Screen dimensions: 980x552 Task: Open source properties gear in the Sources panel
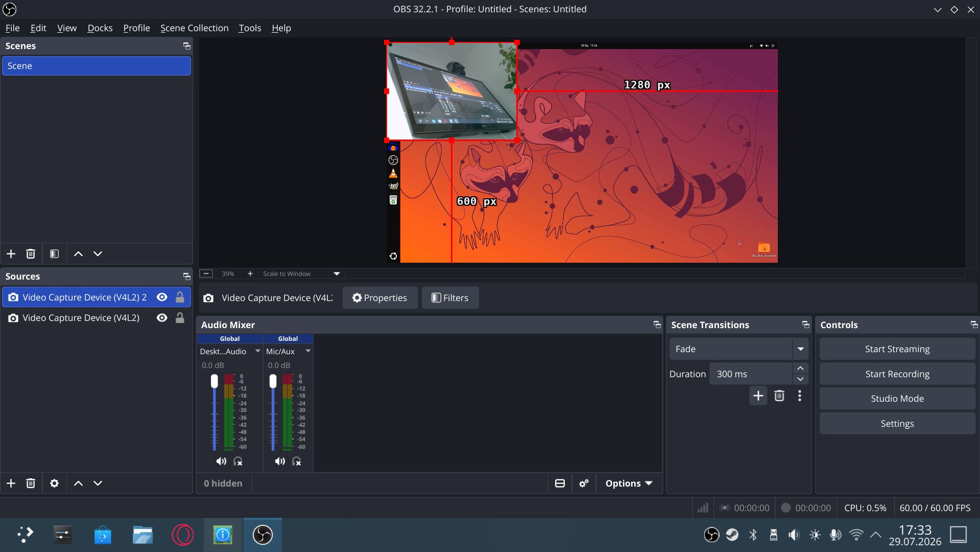[54, 483]
